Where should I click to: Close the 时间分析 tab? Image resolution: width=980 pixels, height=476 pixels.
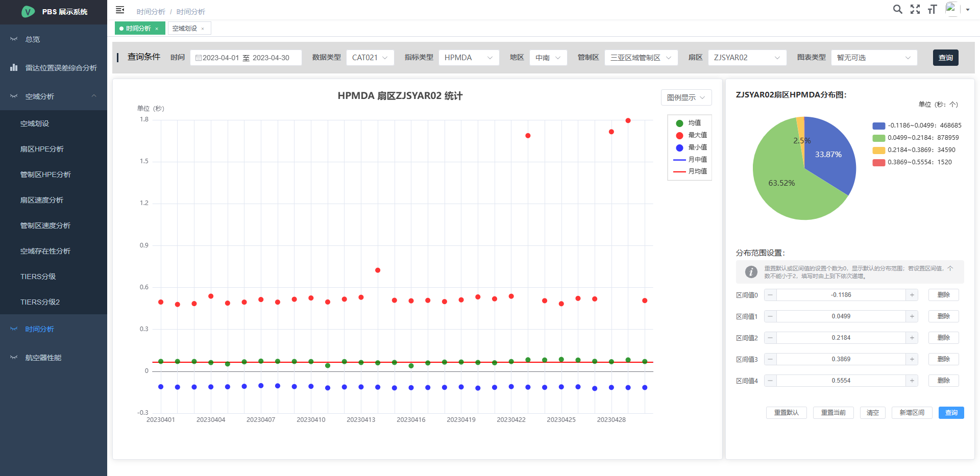point(157,29)
